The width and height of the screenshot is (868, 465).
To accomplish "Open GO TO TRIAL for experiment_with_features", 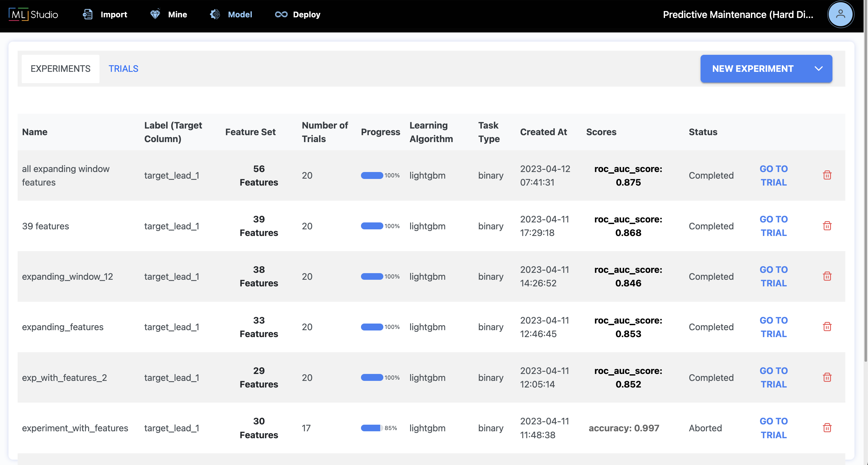I will (x=773, y=428).
